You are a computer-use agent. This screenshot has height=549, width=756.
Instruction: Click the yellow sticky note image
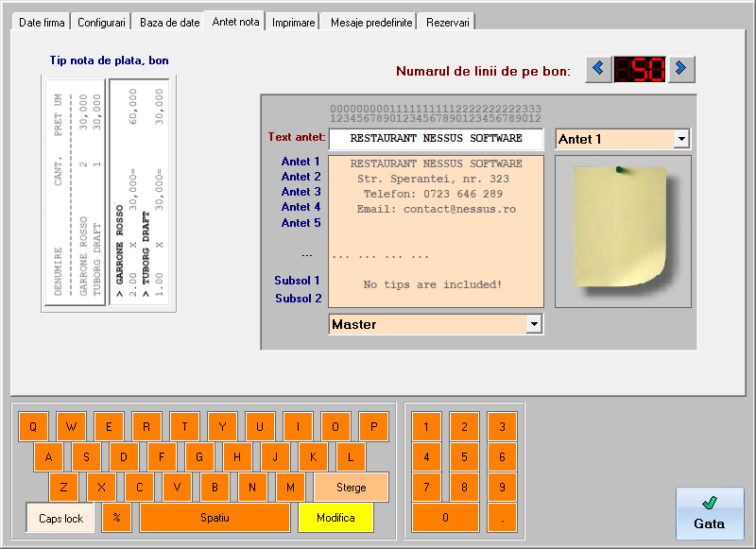click(623, 231)
